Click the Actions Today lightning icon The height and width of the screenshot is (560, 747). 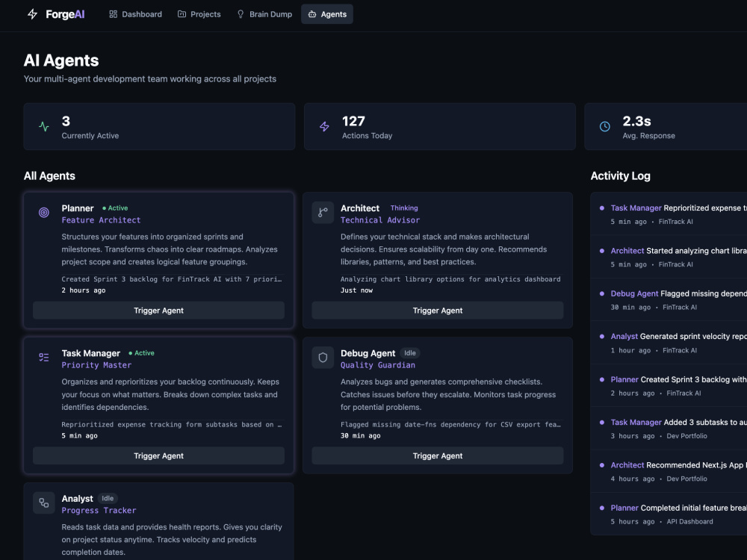click(324, 127)
